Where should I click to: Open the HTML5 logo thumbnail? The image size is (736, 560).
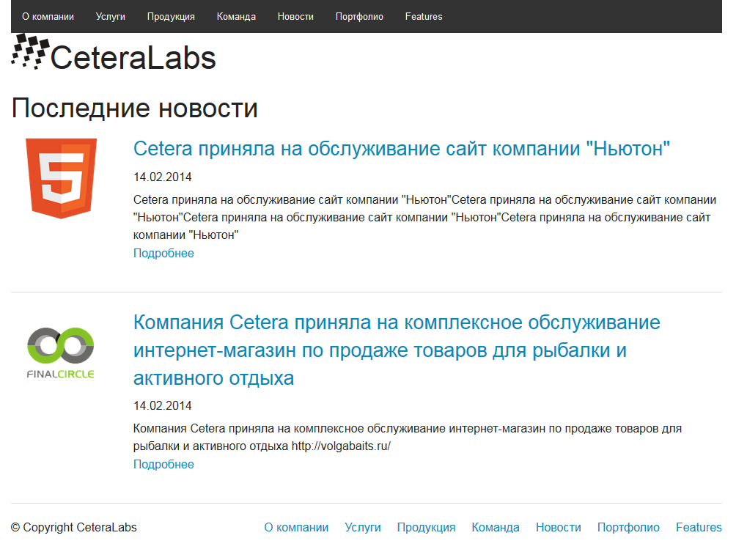(x=61, y=178)
